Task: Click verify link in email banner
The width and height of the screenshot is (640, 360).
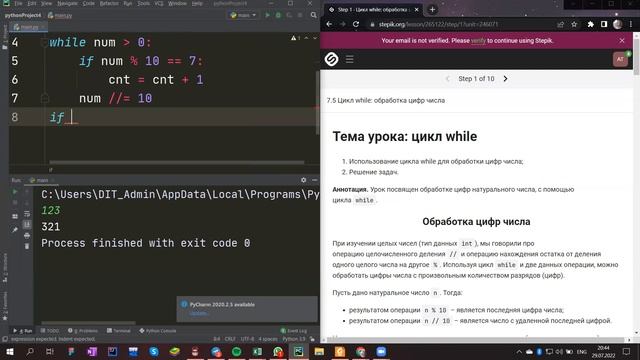Action: (x=478, y=41)
